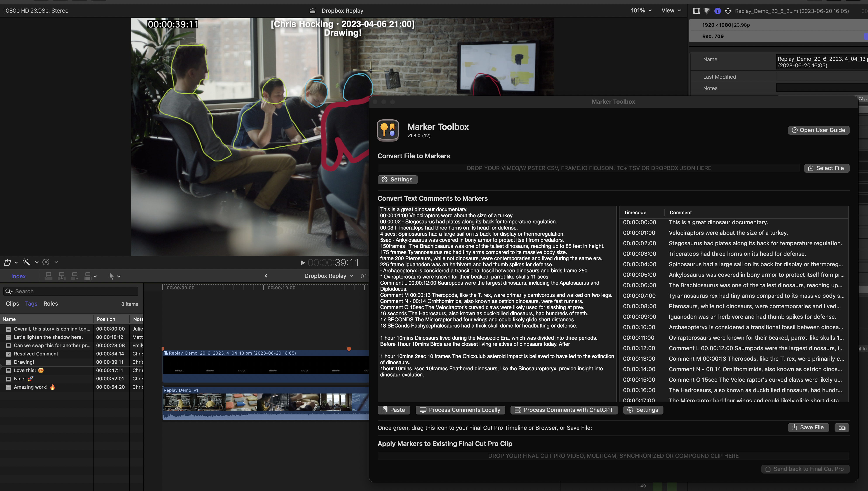Click the connect clip to storyline icon
This screenshot has height=491, width=868.
coord(49,276)
